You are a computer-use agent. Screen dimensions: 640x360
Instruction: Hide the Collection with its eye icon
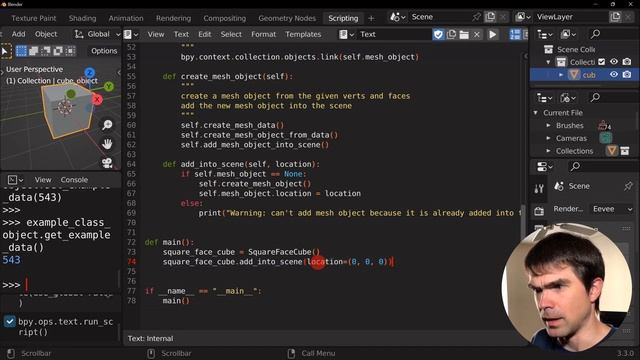[x=614, y=62]
